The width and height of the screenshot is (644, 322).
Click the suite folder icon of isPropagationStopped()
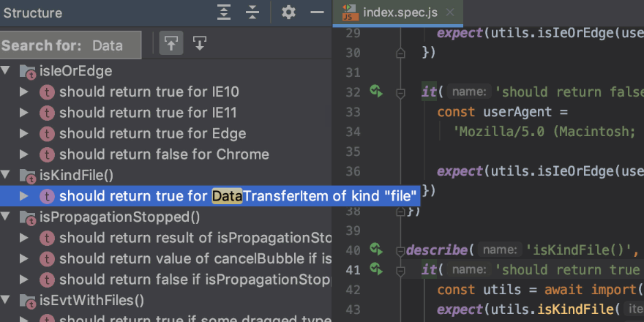click(x=28, y=217)
